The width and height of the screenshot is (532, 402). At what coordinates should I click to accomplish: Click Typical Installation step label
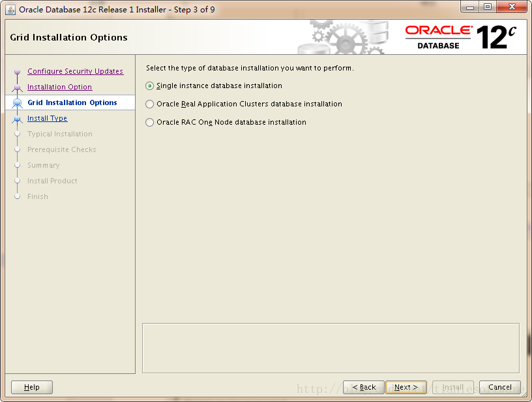click(60, 134)
